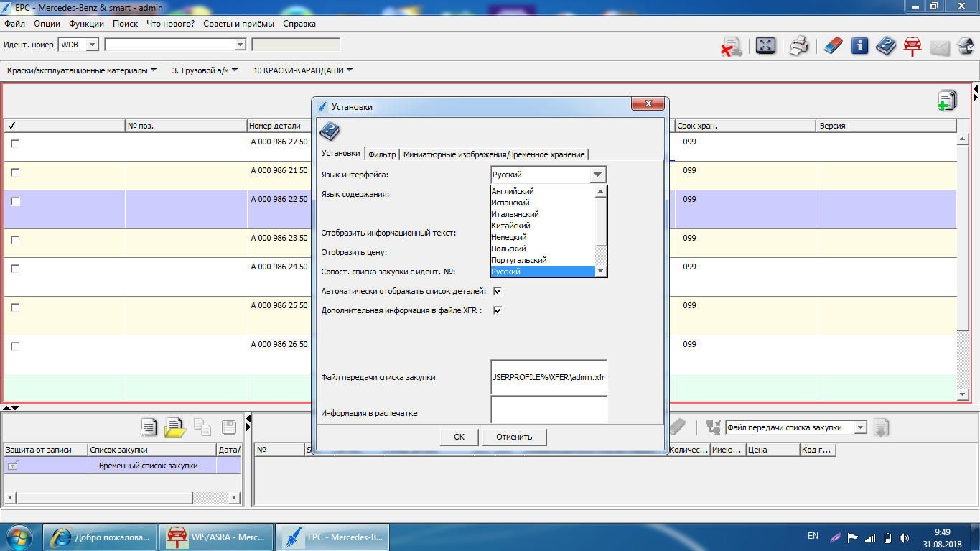Click the write-protection lock icon in list row
The height and width of the screenshot is (551, 980).
tap(13, 466)
